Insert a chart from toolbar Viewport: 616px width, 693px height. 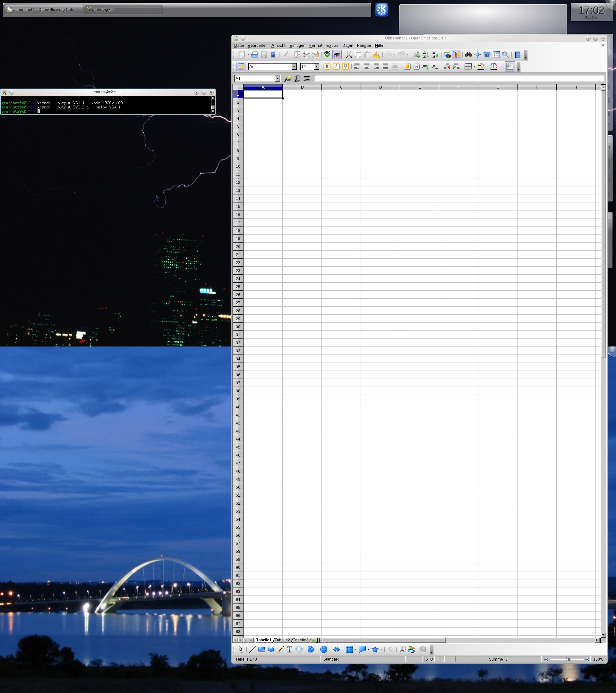click(447, 55)
